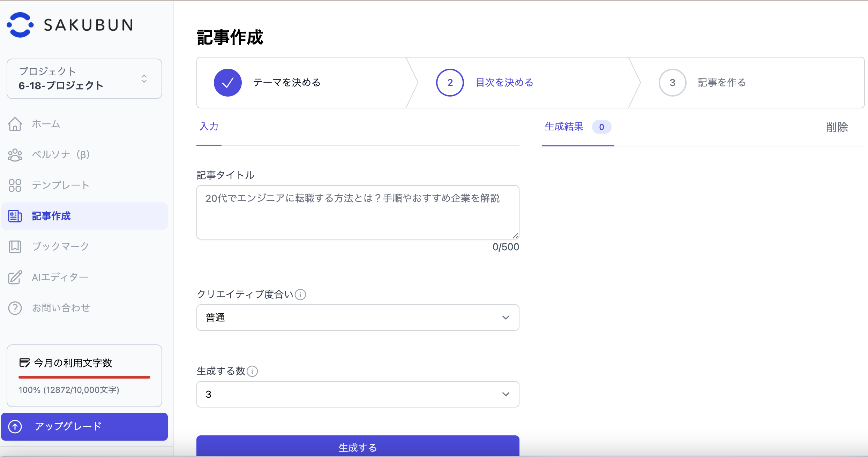Click the Templates grid icon
This screenshot has height=457, width=868.
pyautogui.click(x=15, y=185)
